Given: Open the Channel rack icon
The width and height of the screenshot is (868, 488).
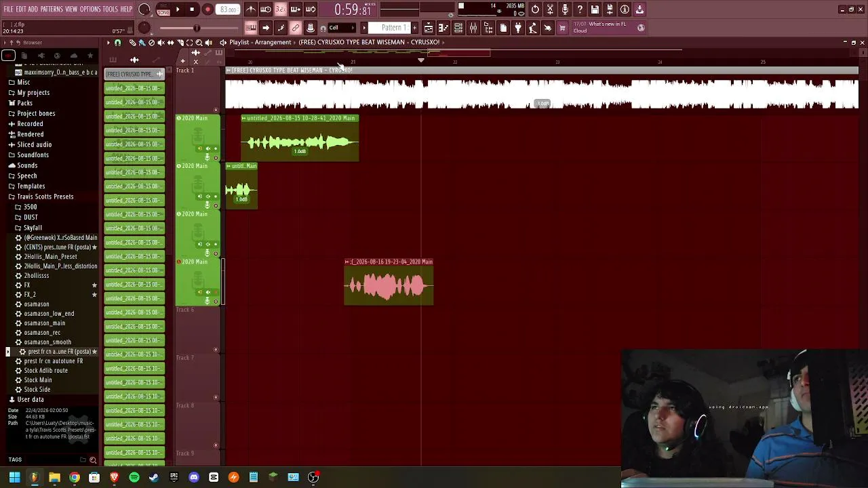Looking at the screenshot, I should (x=458, y=28).
